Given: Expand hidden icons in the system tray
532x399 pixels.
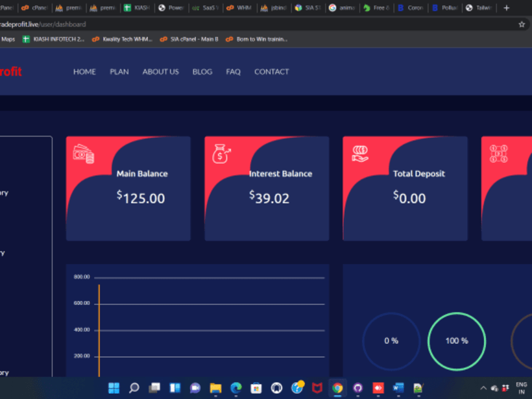Looking at the screenshot, I should click(484, 389).
